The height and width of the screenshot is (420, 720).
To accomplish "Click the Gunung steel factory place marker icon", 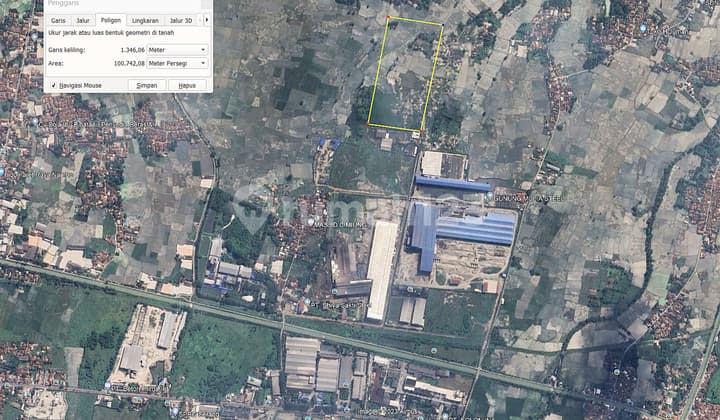I will point(490,196).
